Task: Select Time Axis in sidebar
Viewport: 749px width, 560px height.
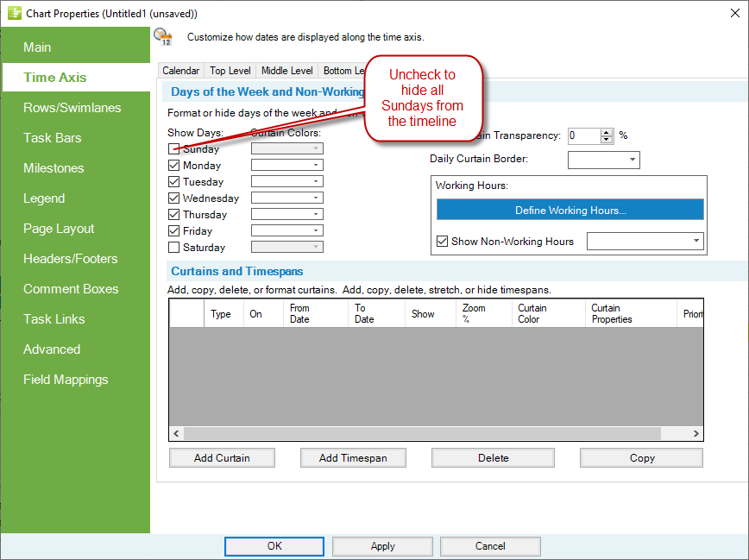Action: click(75, 78)
